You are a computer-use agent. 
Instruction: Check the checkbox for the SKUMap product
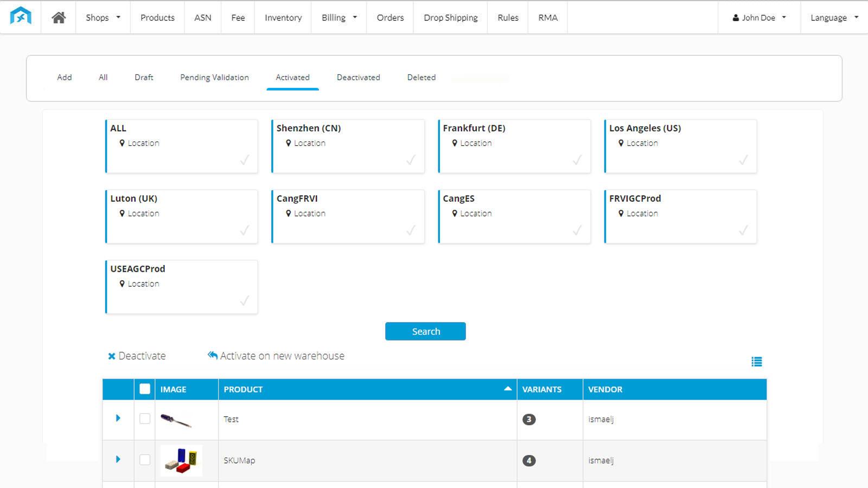145,460
